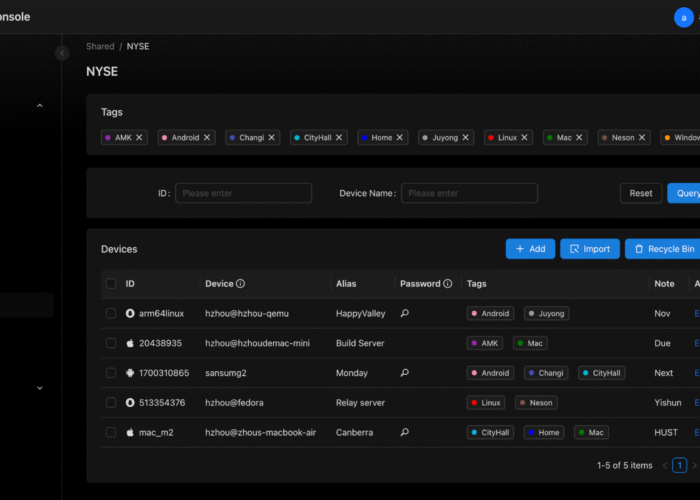This screenshot has width=700, height=500.
Task: Remove the Linux tag from tag filters
Action: click(x=526, y=138)
